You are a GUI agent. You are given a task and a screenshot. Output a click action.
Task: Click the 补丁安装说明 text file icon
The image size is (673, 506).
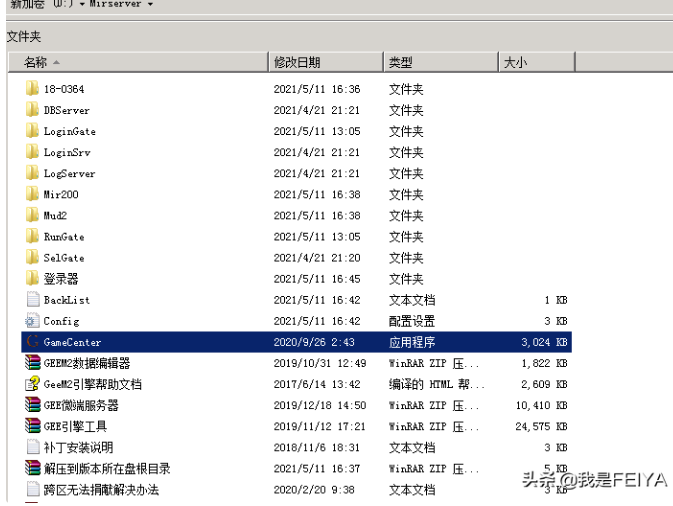[33, 447]
